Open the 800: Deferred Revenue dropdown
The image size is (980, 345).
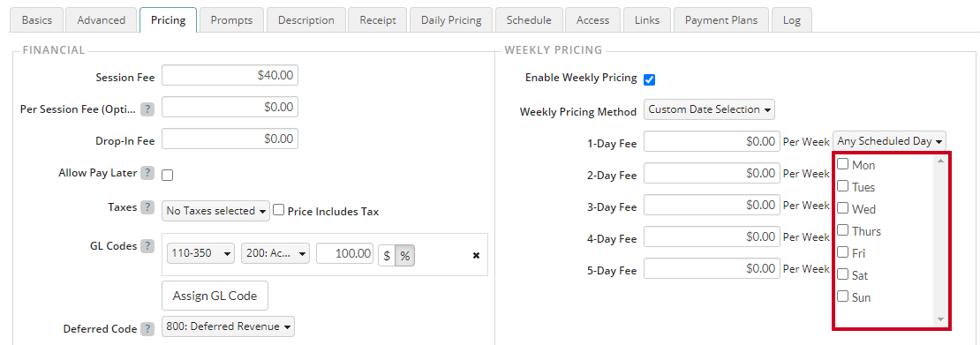[228, 326]
